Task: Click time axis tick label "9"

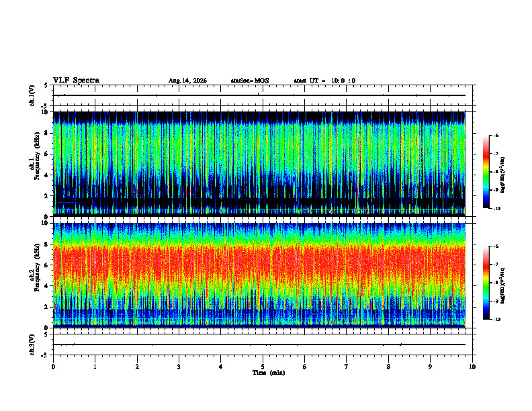Action: (x=430, y=367)
